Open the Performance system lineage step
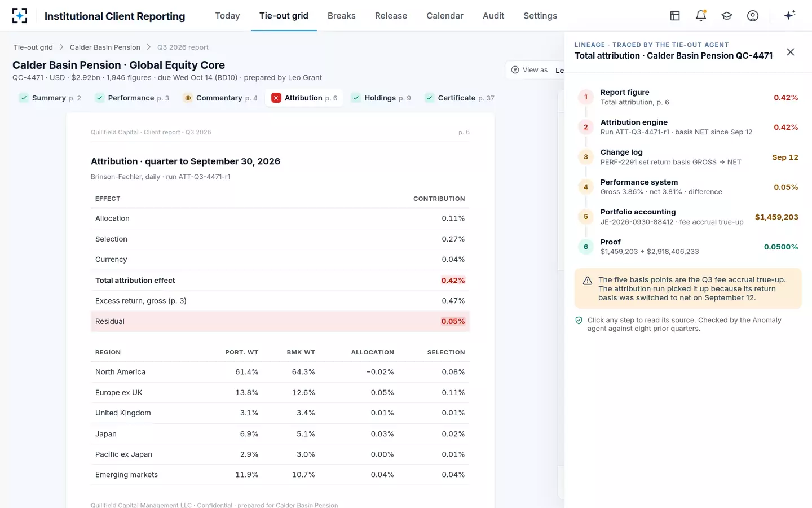 click(688, 187)
